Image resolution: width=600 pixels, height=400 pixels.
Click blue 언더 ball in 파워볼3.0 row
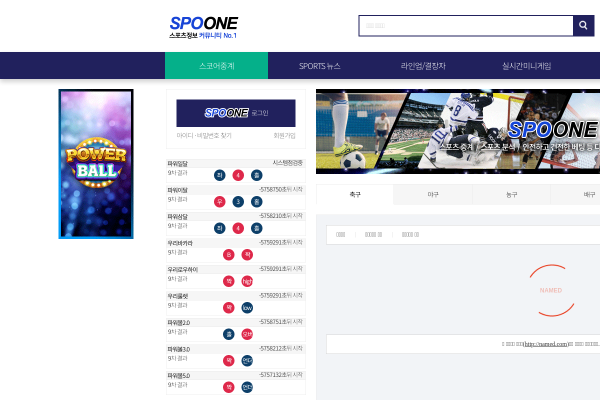[247, 361]
